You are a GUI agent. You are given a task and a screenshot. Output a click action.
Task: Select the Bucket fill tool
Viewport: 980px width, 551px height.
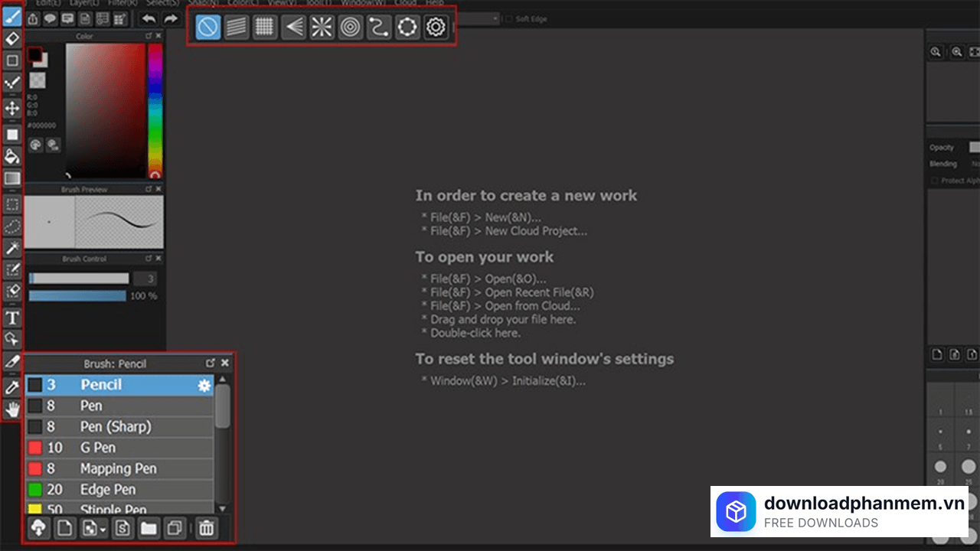(12, 156)
